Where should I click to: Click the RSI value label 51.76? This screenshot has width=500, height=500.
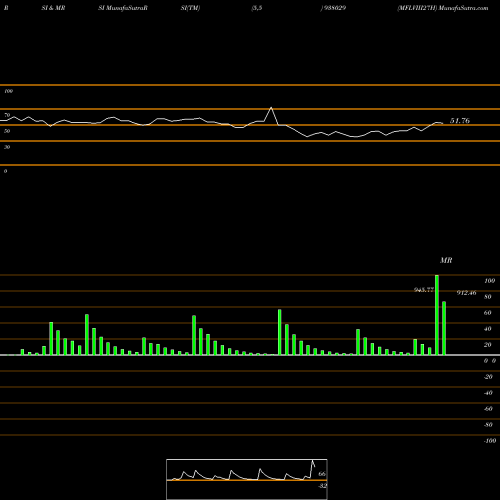tap(460, 121)
